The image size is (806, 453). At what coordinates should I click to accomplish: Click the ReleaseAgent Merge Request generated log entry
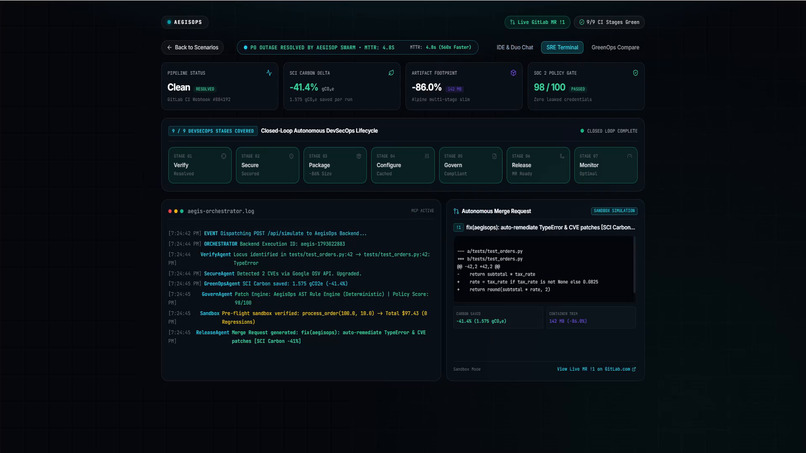[297, 337]
